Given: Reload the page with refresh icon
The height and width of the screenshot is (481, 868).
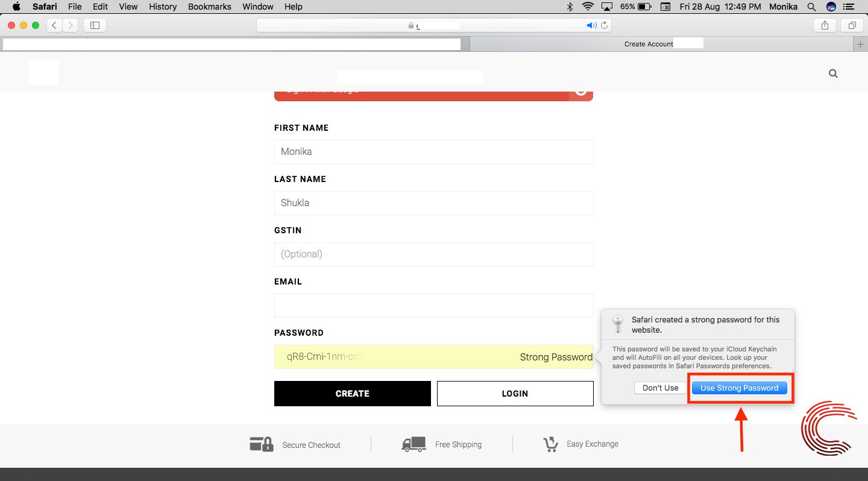Looking at the screenshot, I should coord(605,25).
